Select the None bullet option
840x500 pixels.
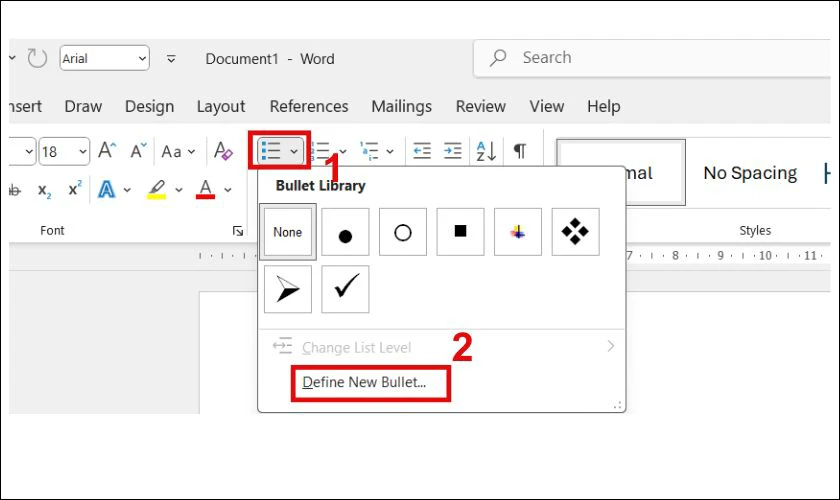(288, 232)
